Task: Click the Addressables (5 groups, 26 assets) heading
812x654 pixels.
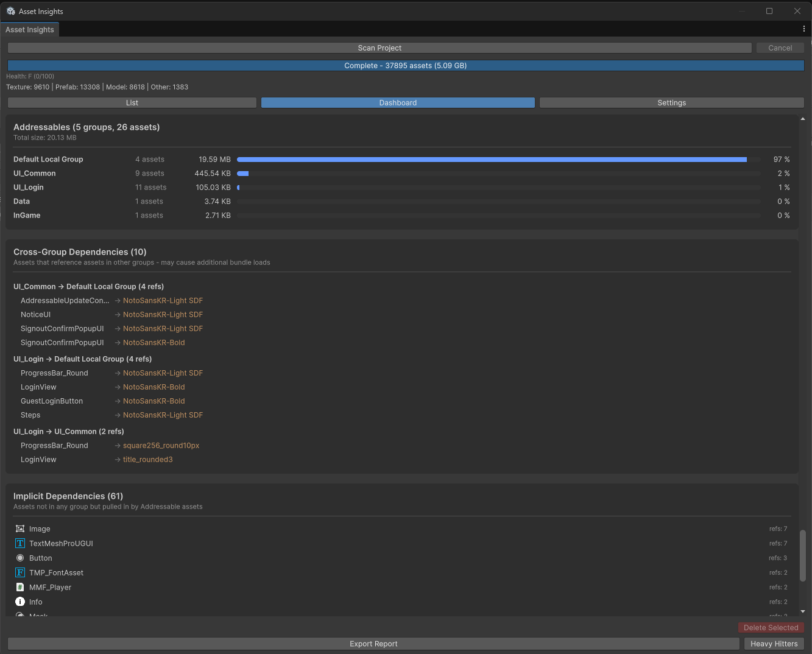Action: coord(86,127)
